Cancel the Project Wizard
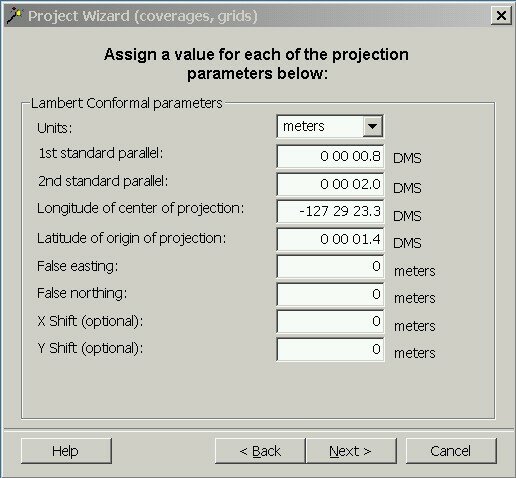 click(451, 451)
